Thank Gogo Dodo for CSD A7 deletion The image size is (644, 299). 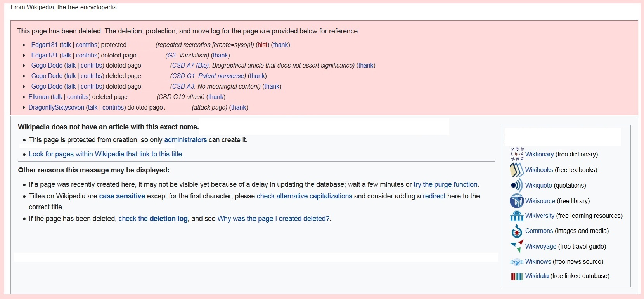(x=366, y=65)
